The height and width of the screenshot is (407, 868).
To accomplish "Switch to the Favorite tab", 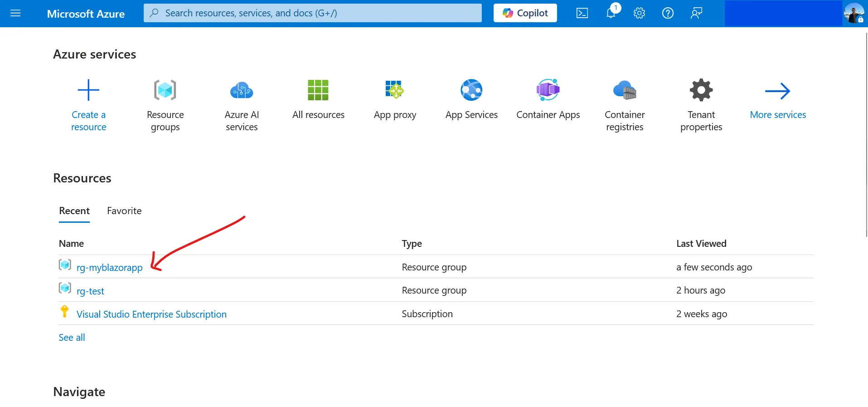I will tap(124, 211).
